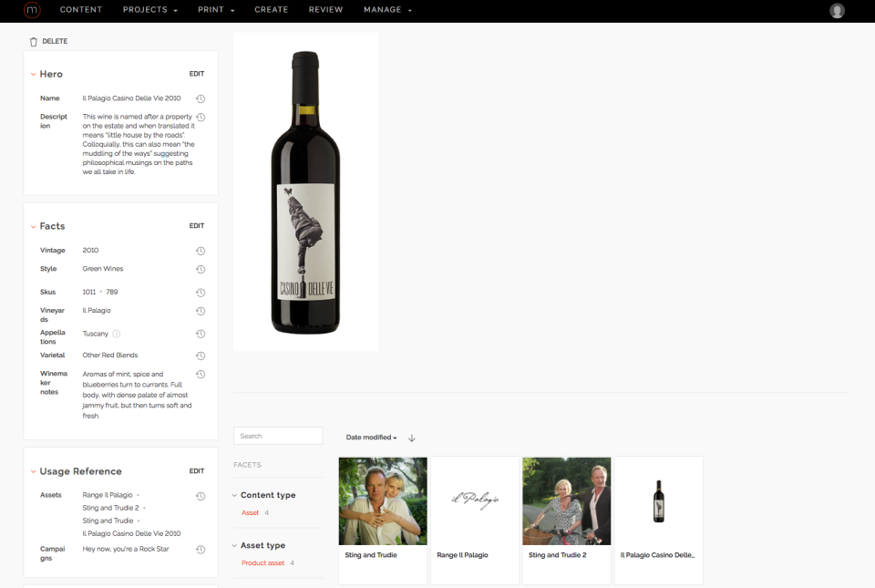875x588 pixels.
Task: View history for the Assets field
Action: (x=201, y=496)
